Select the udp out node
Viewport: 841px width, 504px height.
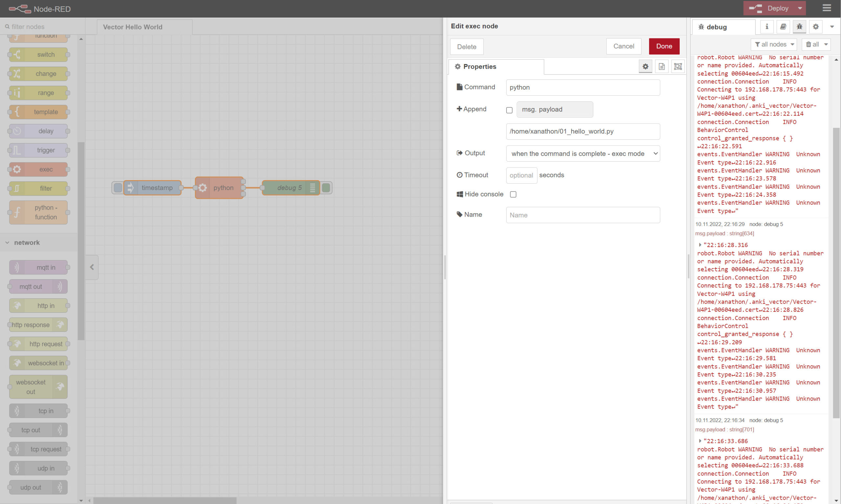pyautogui.click(x=38, y=487)
